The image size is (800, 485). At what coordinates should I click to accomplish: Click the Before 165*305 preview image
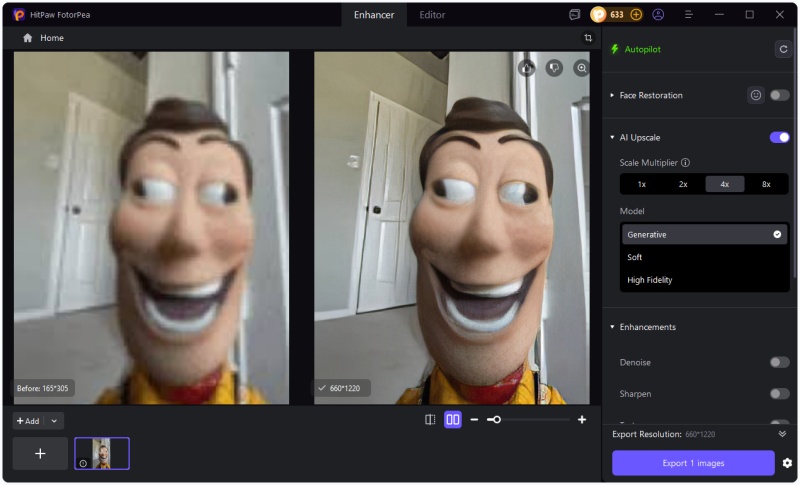coord(151,227)
